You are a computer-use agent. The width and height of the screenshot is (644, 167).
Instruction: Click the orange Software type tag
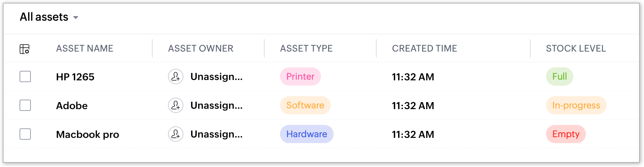pos(305,105)
